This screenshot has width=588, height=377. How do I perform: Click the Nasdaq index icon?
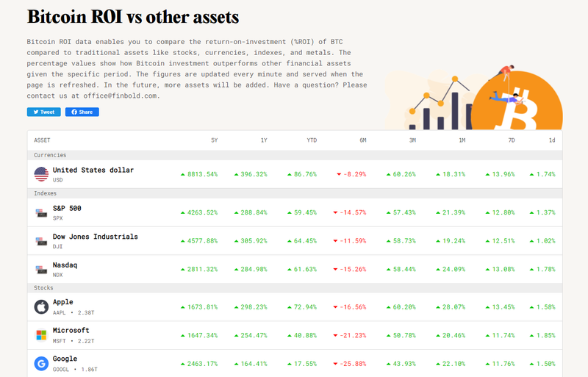click(41, 270)
